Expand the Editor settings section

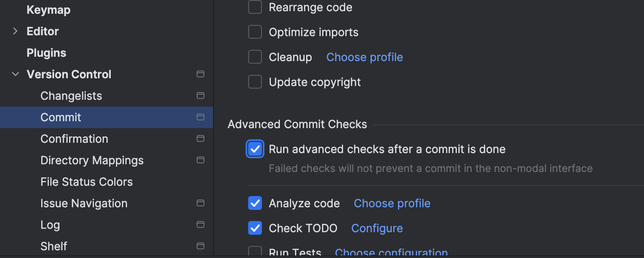15,31
